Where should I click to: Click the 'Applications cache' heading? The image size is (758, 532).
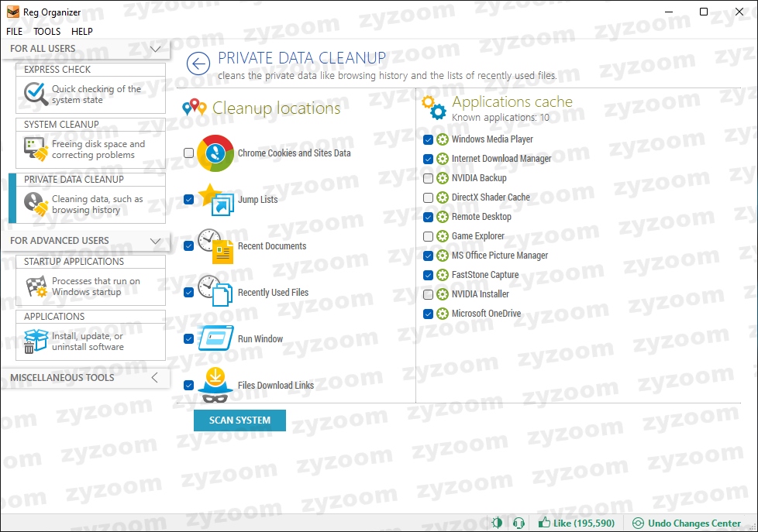(512, 101)
